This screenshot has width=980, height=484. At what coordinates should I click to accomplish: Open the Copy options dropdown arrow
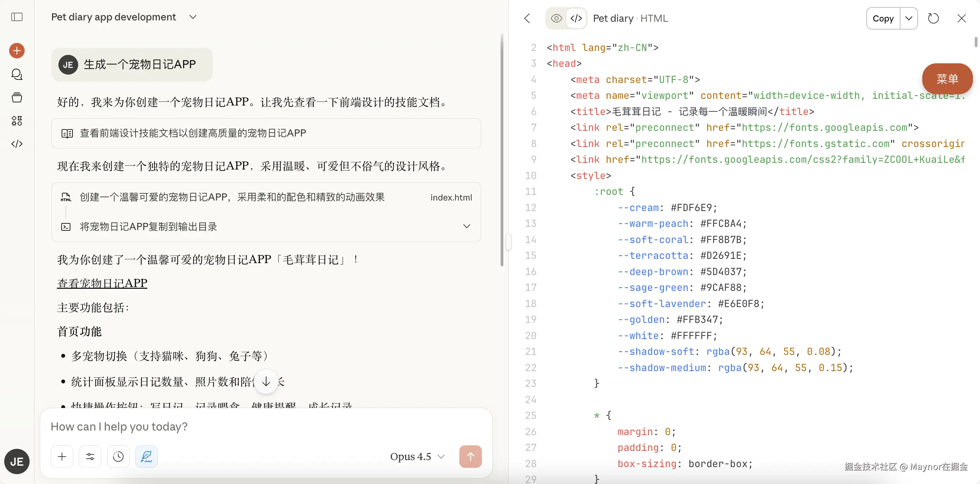coord(909,18)
